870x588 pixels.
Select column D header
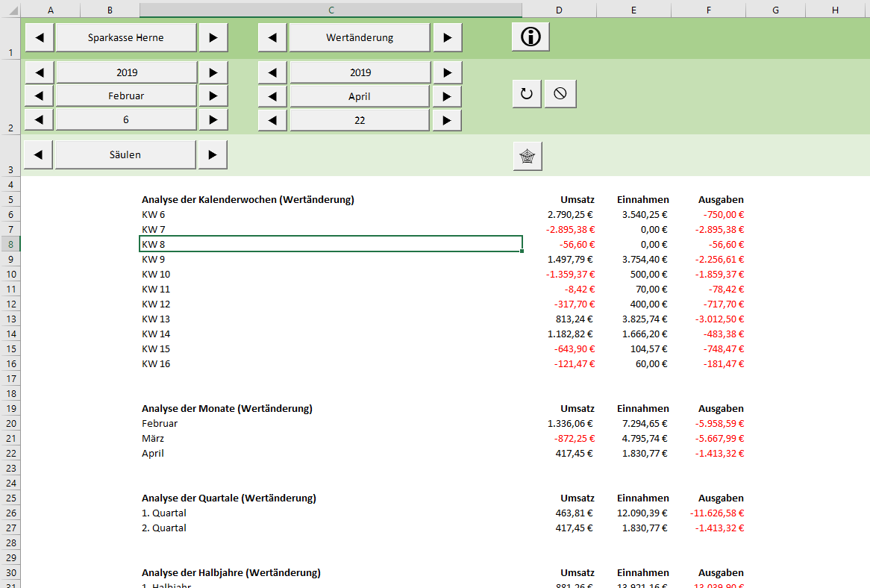point(559,10)
